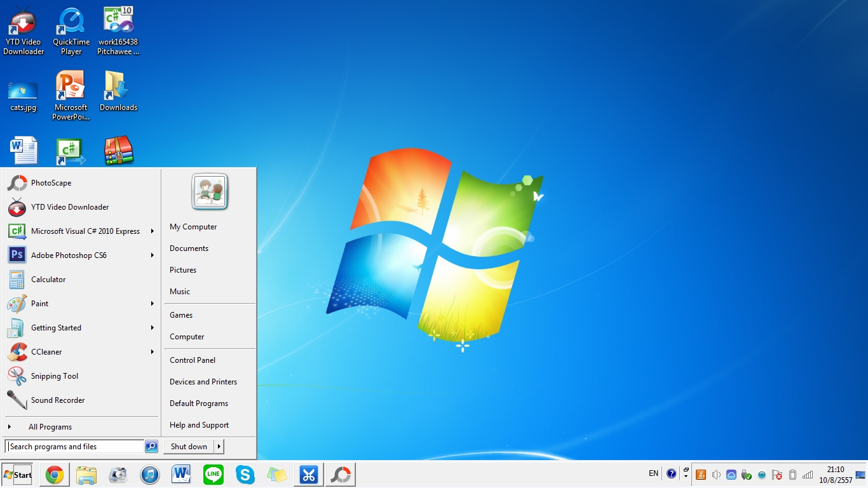Open Skype from the taskbar

[x=245, y=475]
